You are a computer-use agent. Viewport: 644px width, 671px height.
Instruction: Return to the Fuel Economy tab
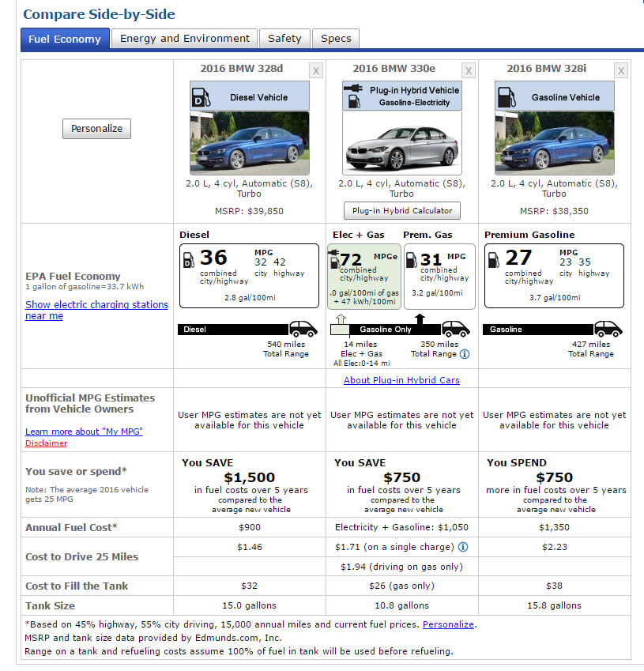65,40
